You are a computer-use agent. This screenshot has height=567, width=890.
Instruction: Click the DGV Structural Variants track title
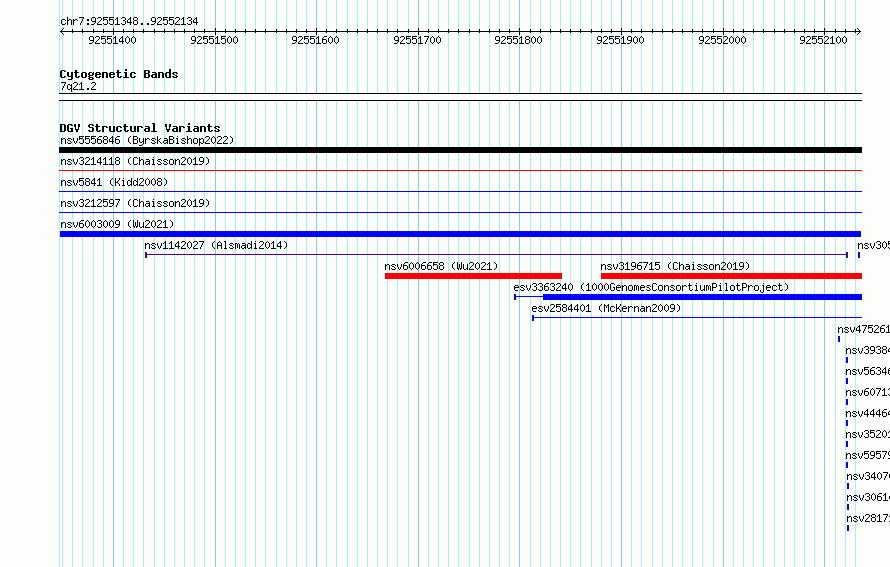(140, 128)
